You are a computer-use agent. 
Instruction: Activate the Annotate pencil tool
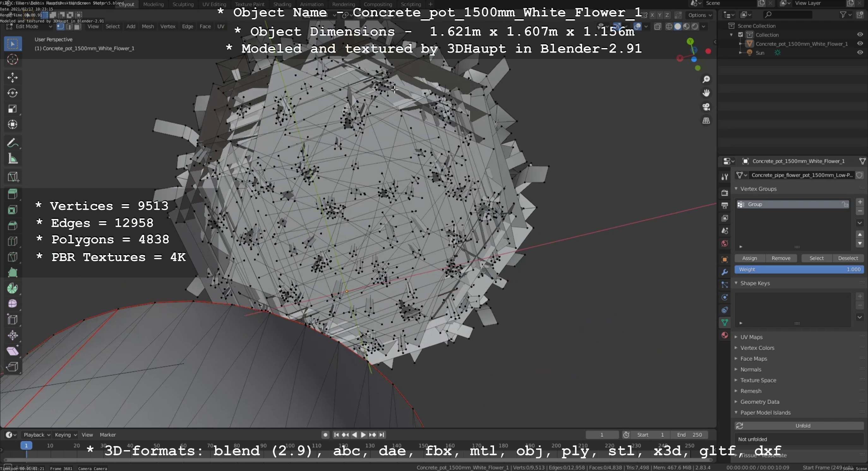tap(12, 143)
